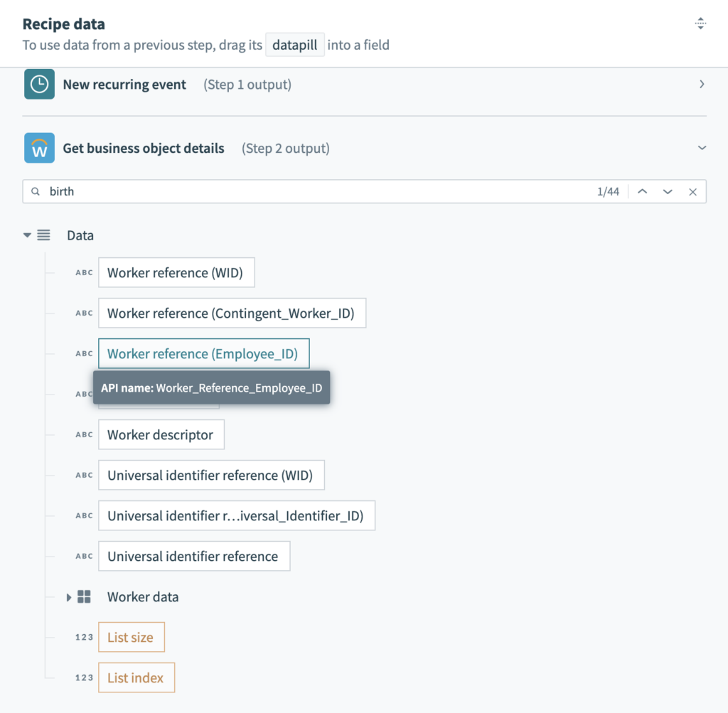Click the grid icon next to Worker data
The height and width of the screenshot is (713, 728).
point(83,596)
